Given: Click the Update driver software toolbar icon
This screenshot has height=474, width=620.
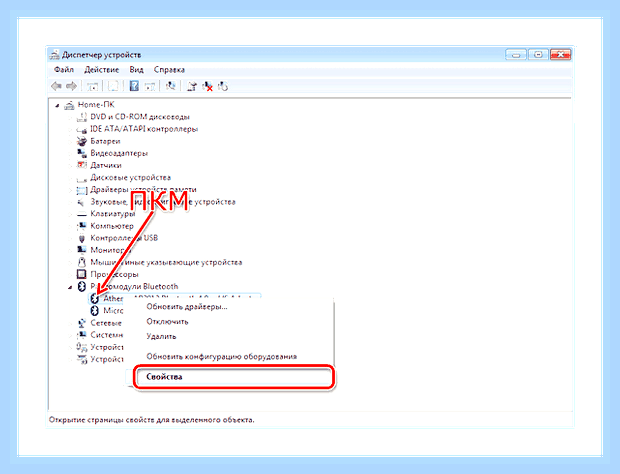Looking at the screenshot, I should pos(192,86).
